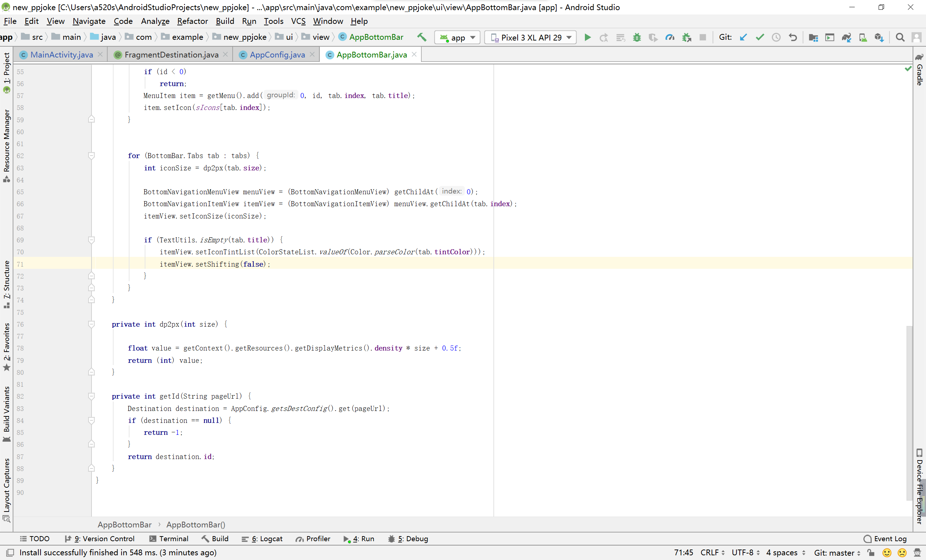Click the Debug app bug icon

coord(637,37)
